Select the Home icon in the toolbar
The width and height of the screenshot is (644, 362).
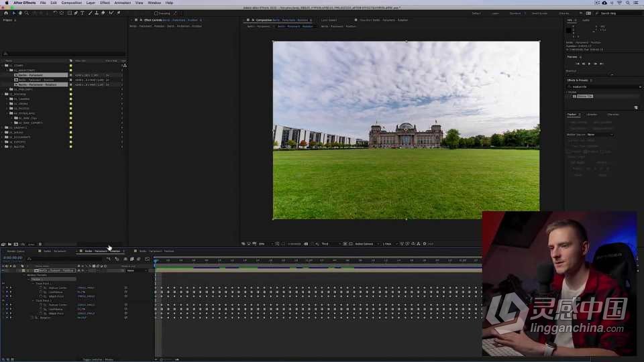[6, 13]
